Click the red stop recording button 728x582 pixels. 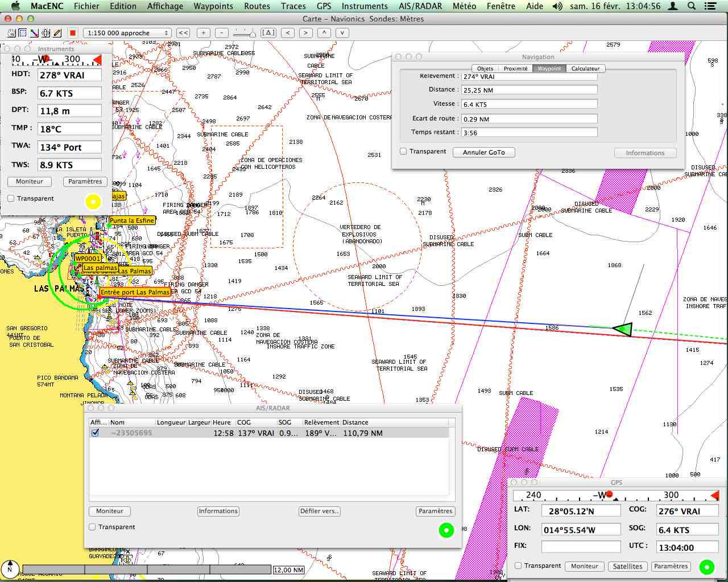73,33
